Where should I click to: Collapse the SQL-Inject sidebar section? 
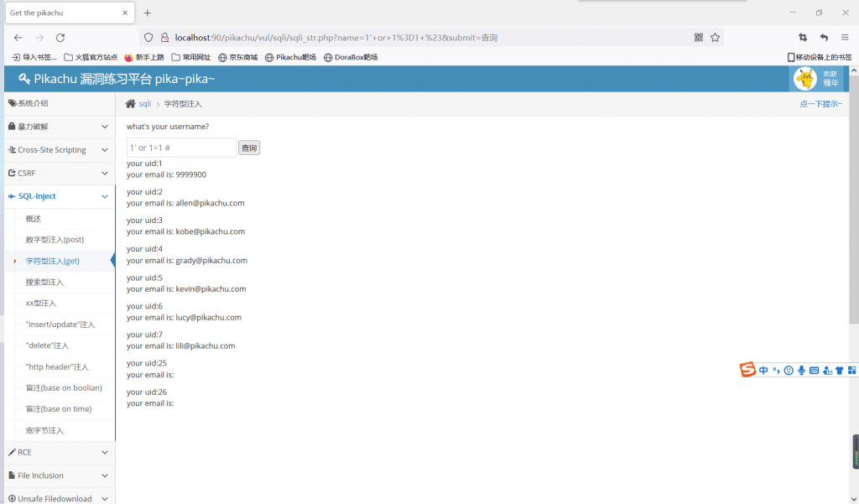tap(57, 196)
